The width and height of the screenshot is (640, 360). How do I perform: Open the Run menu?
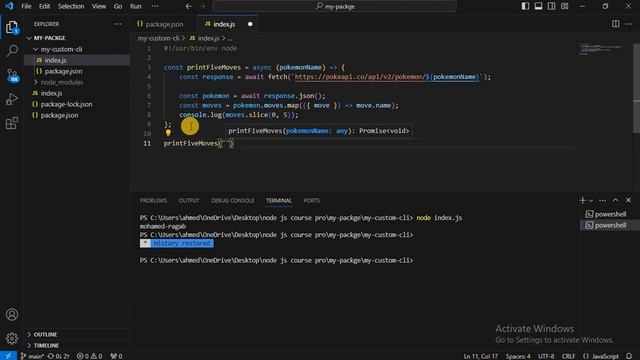136,6
